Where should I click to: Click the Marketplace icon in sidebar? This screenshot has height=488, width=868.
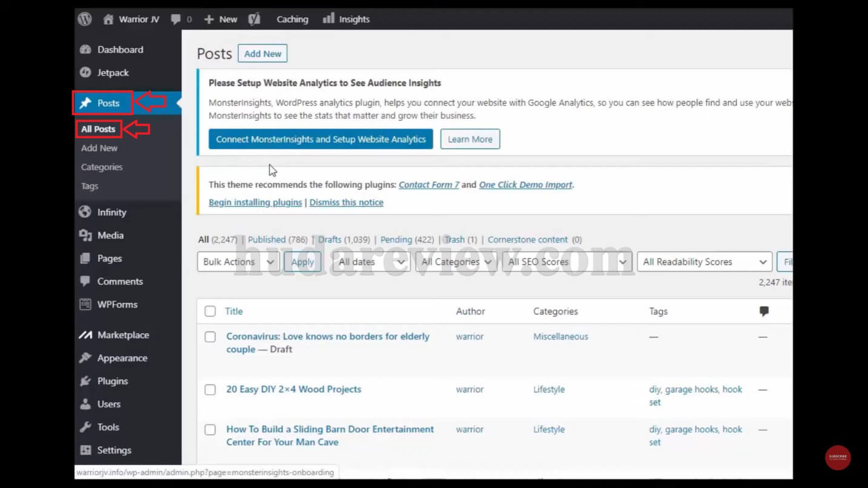click(x=85, y=335)
